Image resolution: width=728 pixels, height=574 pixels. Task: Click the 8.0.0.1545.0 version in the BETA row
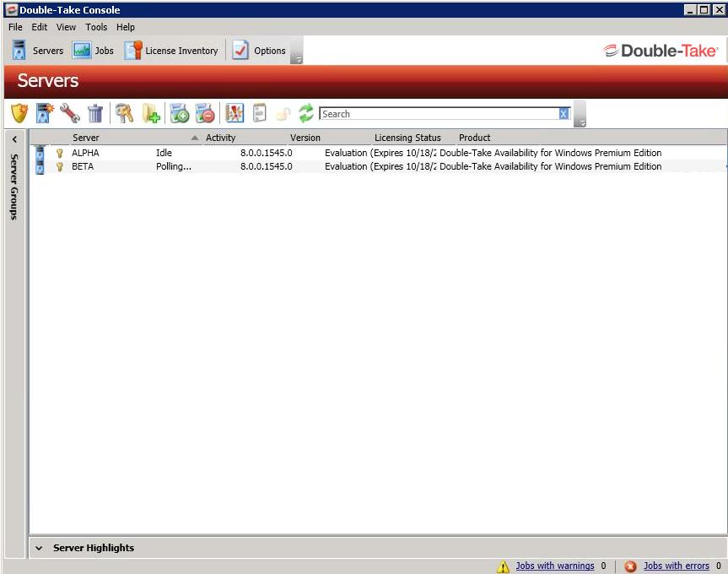(267, 166)
